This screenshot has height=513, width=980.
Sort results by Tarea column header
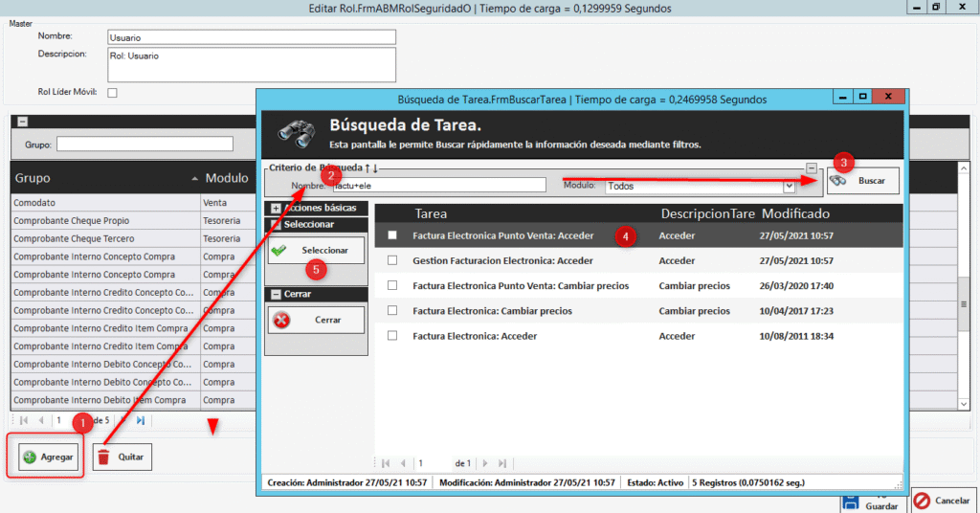click(431, 213)
